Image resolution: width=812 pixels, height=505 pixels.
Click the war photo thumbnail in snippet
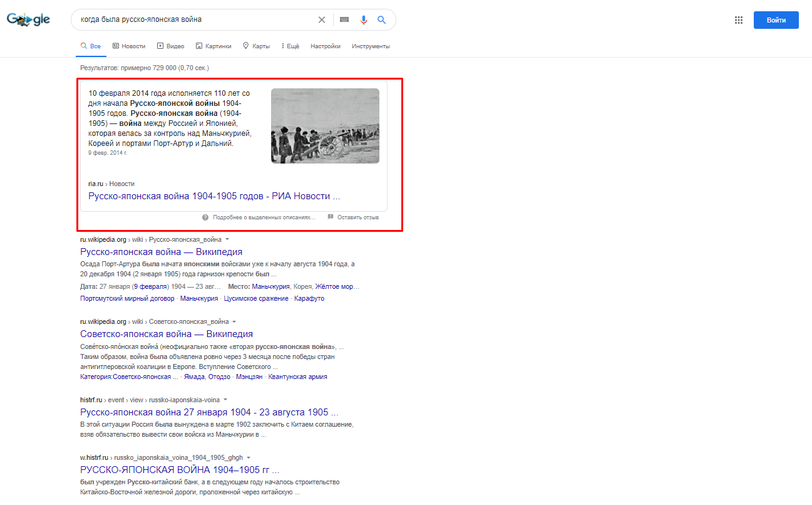click(325, 126)
